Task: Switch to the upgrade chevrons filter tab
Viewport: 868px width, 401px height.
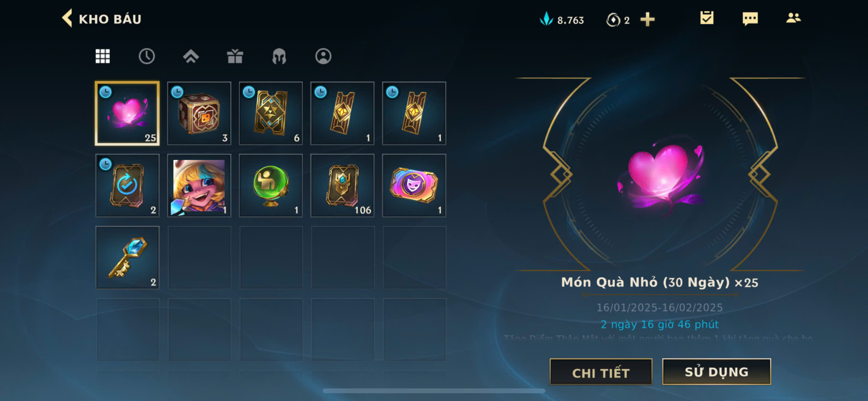Action: (191, 56)
